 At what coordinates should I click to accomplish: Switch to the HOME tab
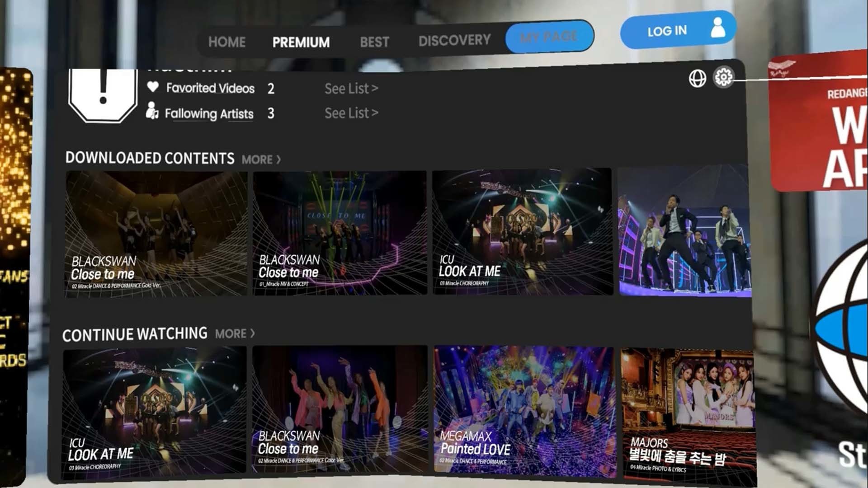[x=227, y=42]
